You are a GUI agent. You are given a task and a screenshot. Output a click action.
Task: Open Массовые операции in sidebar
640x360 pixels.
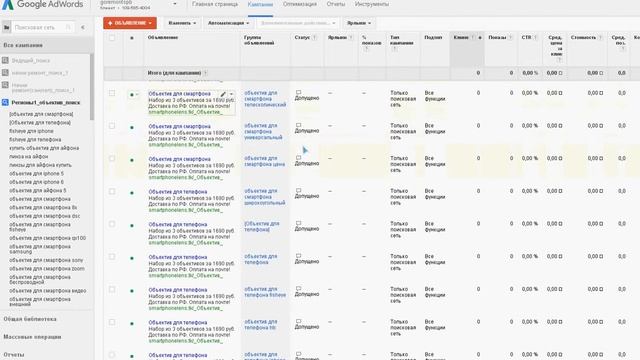(x=32, y=337)
